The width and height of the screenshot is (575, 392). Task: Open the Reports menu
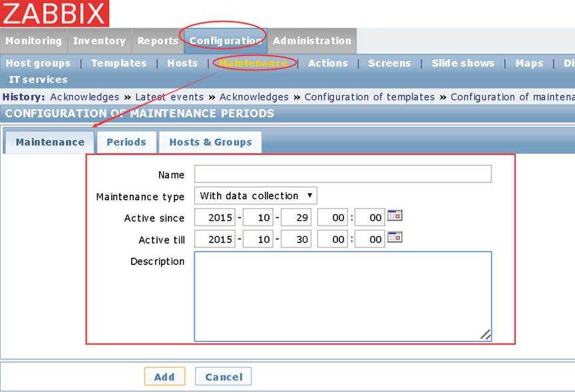tap(158, 41)
